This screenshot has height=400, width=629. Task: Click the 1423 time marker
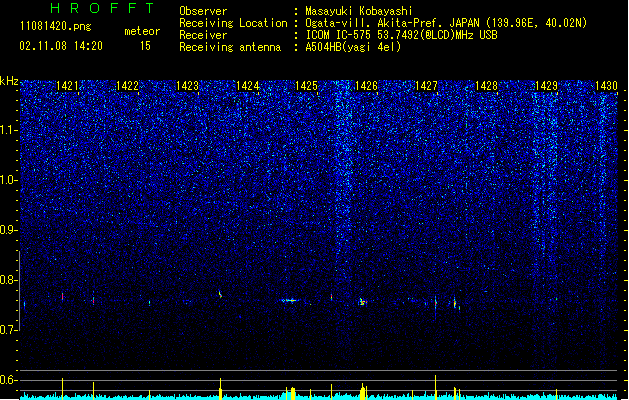point(187,86)
